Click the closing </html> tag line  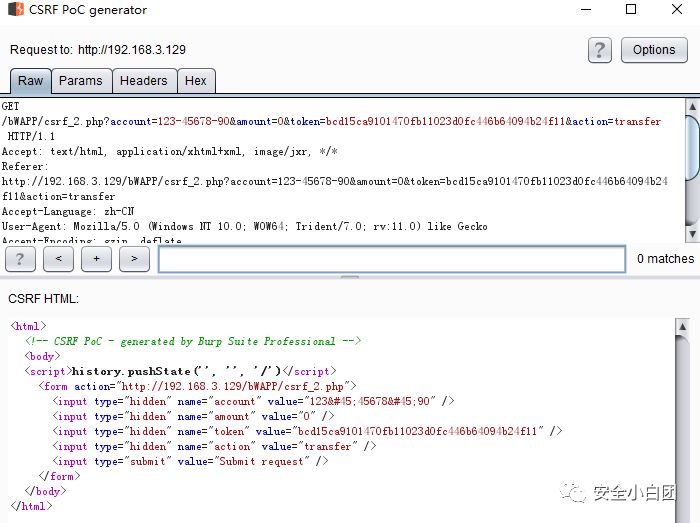(31, 506)
